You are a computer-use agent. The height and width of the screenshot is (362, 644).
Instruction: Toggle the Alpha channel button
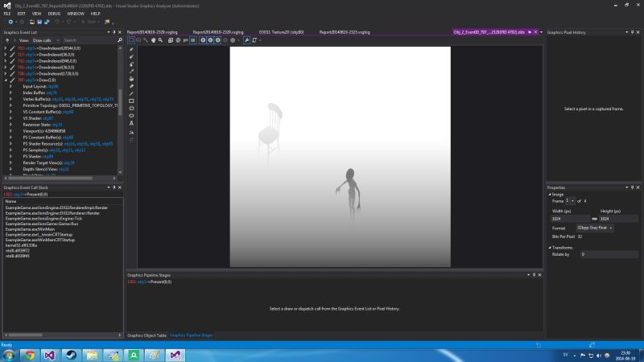point(225,40)
